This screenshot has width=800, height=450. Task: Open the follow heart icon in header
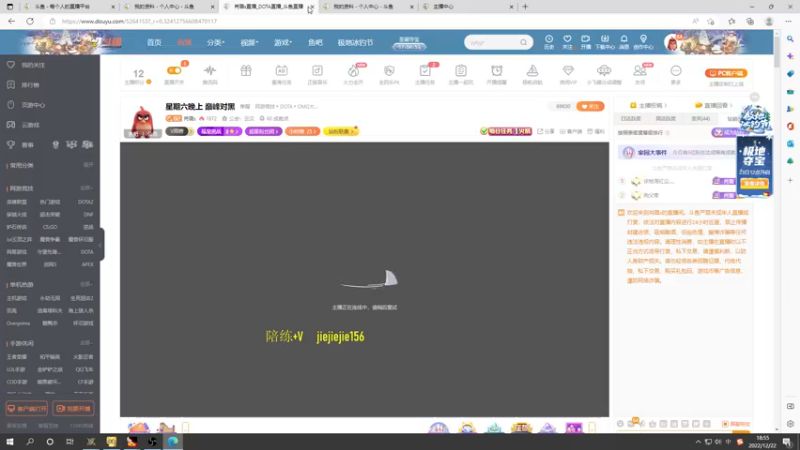click(567, 42)
